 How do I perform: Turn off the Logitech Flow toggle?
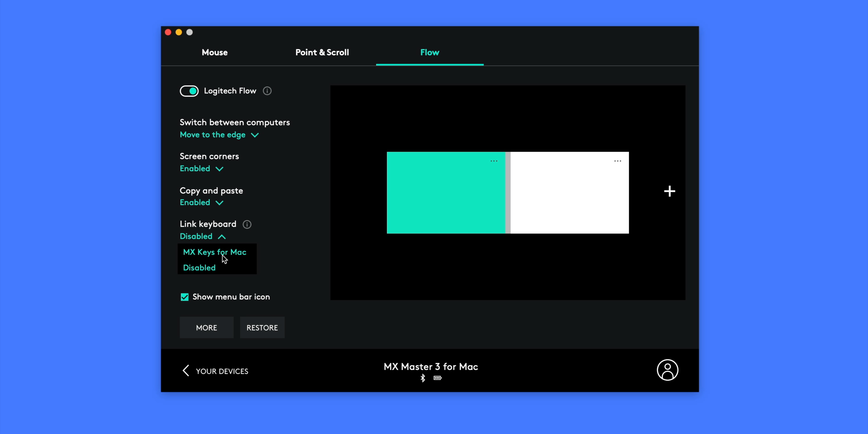(x=189, y=91)
